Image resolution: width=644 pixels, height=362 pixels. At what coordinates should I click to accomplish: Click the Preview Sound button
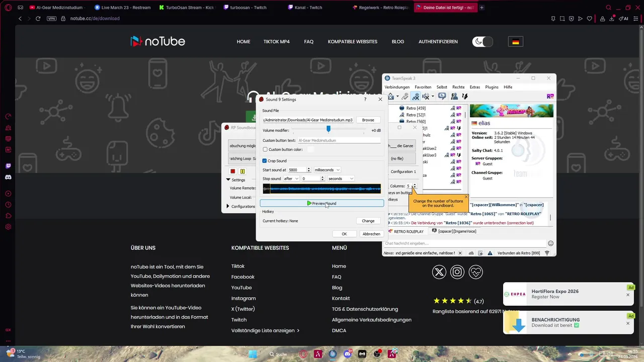pos(321,204)
